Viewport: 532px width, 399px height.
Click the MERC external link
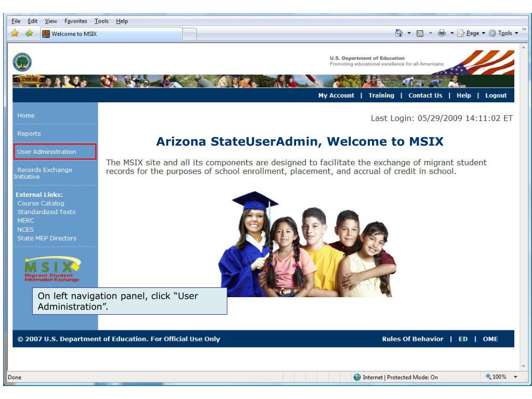tap(26, 220)
